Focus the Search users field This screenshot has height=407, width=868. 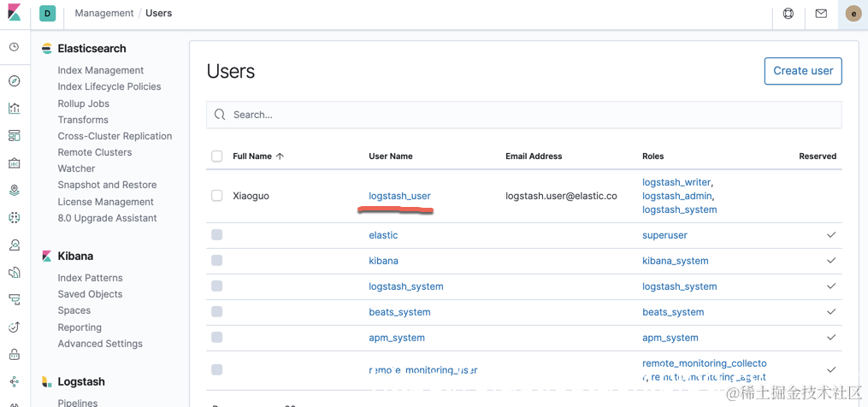[x=524, y=115]
